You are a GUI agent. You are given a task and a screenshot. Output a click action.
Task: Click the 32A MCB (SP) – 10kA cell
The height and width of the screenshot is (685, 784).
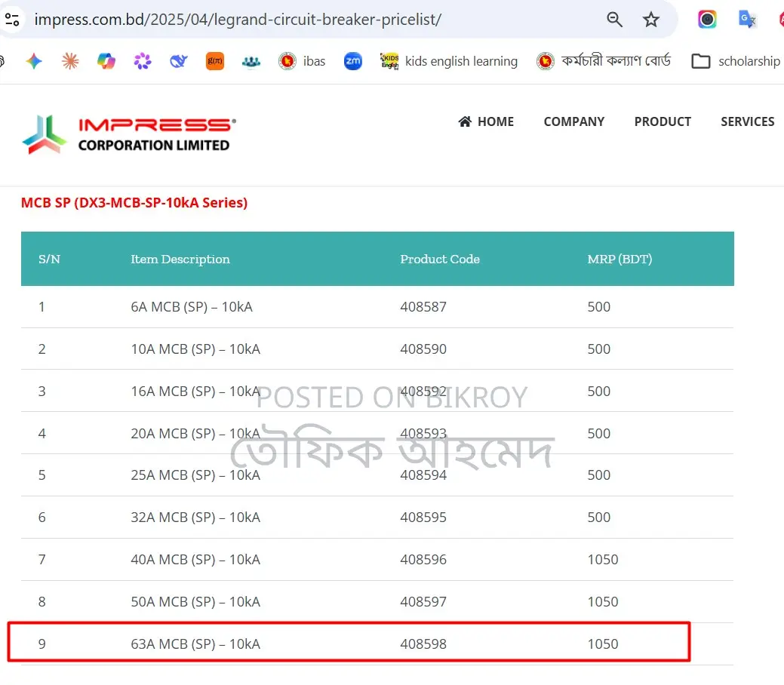[195, 517]
